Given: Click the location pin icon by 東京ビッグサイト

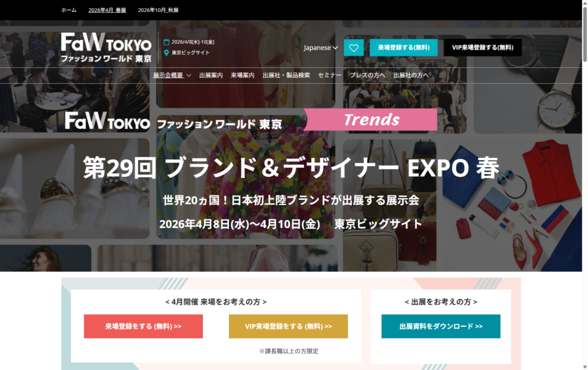Looking at the screenshot, I should pos(167,53).
